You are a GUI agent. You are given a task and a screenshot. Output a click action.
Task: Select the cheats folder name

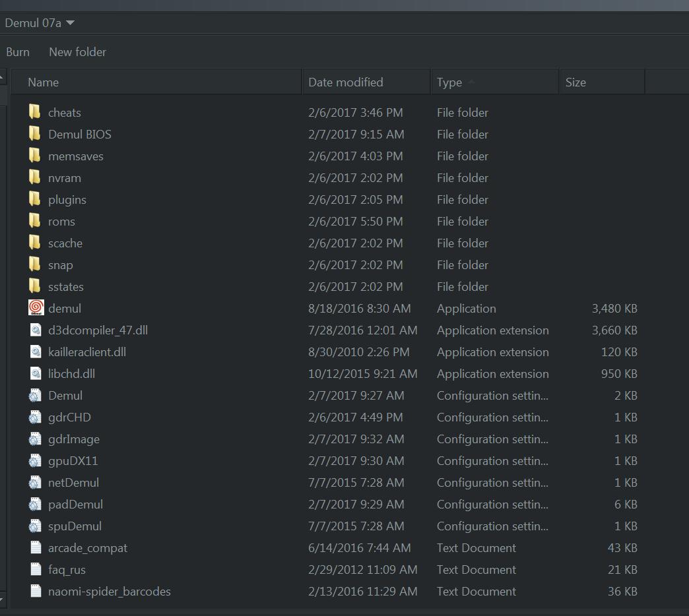click(65, 112)
